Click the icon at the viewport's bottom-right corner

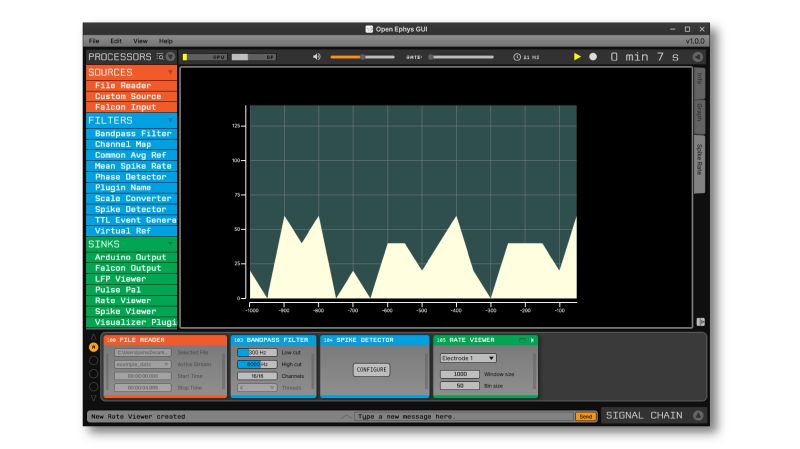coord(701,321)
